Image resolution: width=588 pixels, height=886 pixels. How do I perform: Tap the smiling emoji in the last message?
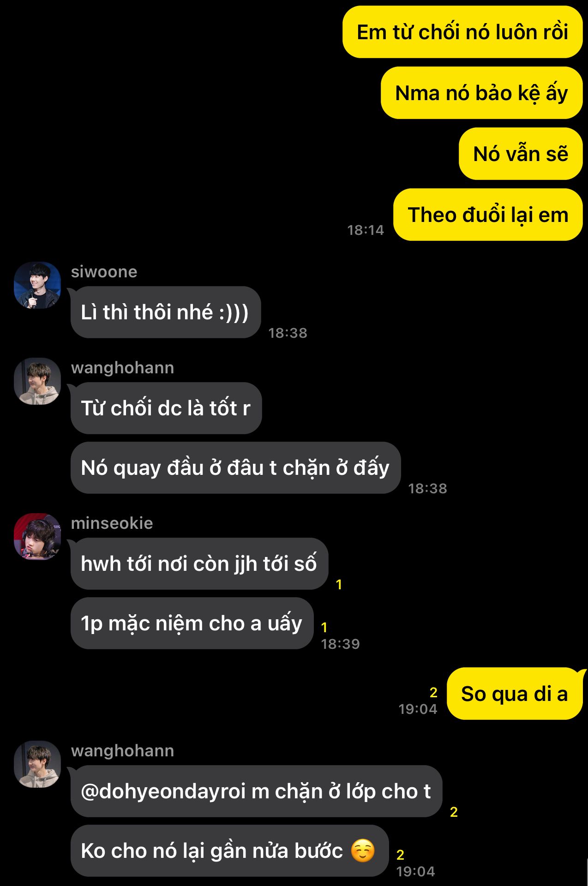tap(363, 850)
